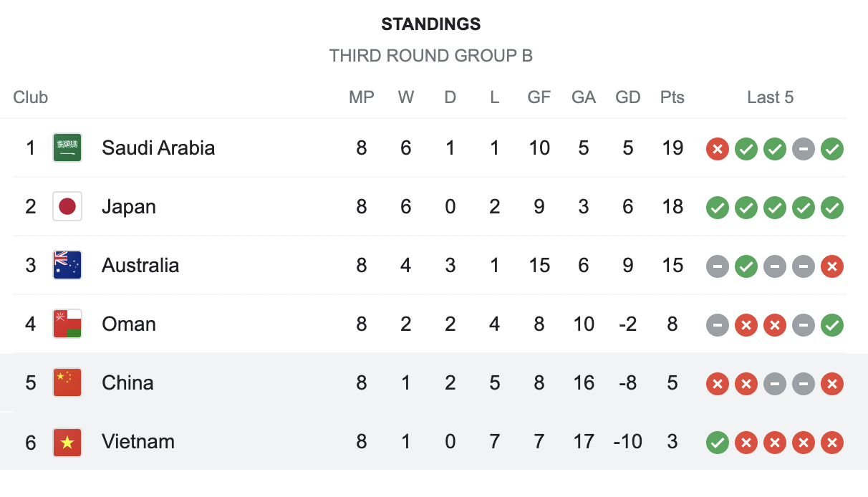Open the Vietnam team page
The image size is (868, 497).
pyautogui.click(x=138, y=442)
